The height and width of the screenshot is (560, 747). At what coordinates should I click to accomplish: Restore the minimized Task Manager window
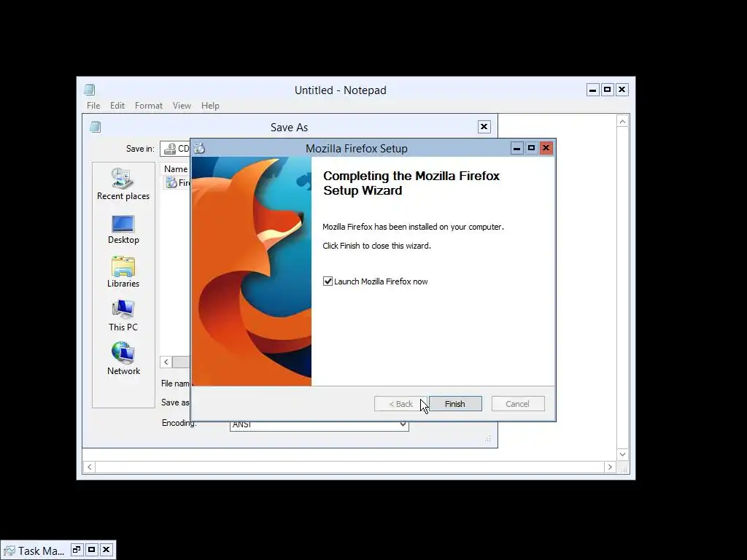point(76,550)
